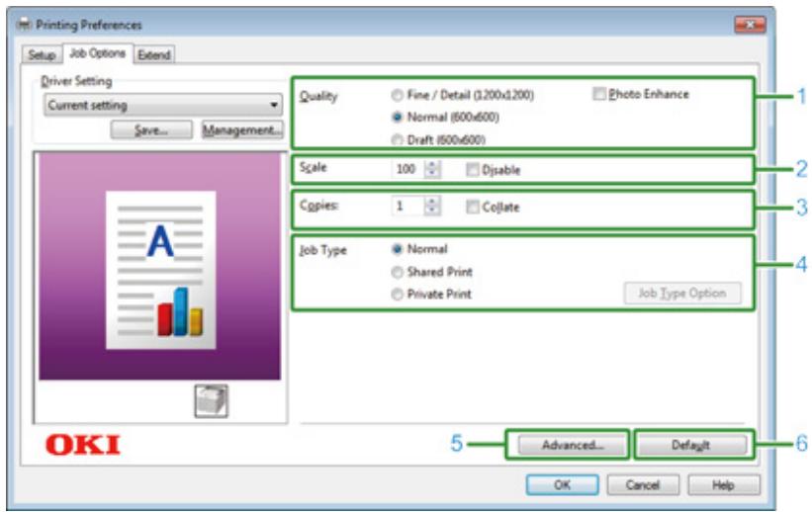Close the Printing Preferences window
This screenshot has width=812, height=512.
coord(750,25)
